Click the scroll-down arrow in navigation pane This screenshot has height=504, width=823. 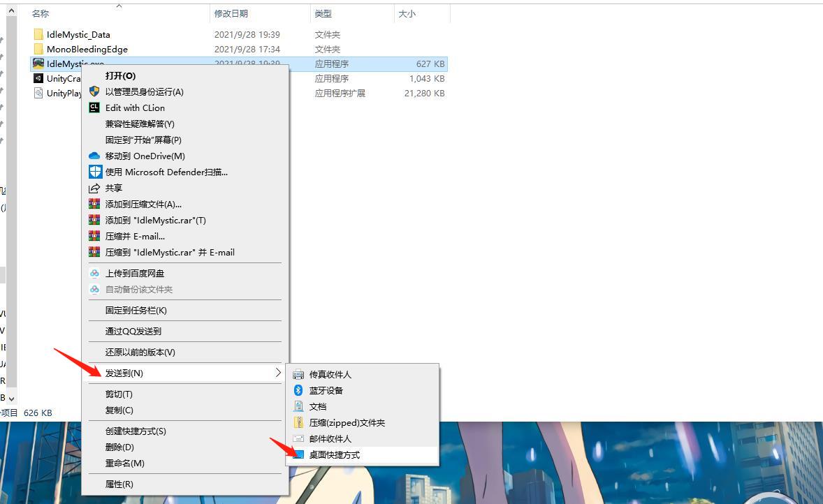tap(10, 397)
